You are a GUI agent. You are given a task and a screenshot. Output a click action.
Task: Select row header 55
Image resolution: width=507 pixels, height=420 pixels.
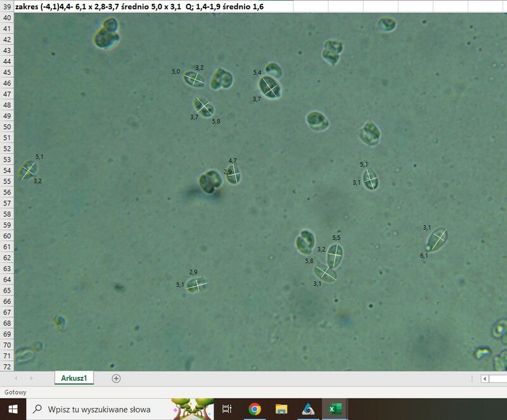pos(7,181)
